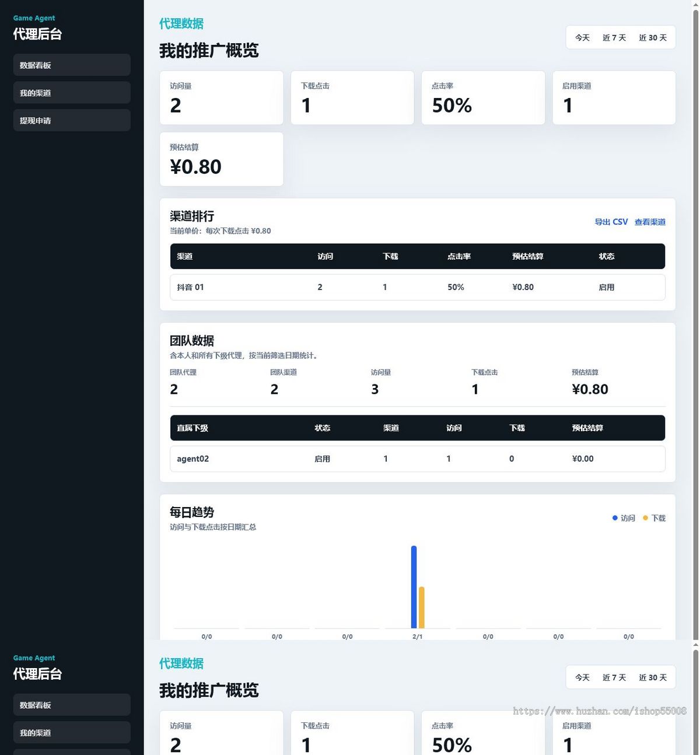The width and height of the screenshot is (700, 755).
Task: Select 数据看板 in the lower sidebar copy
Action: [72, 705]
